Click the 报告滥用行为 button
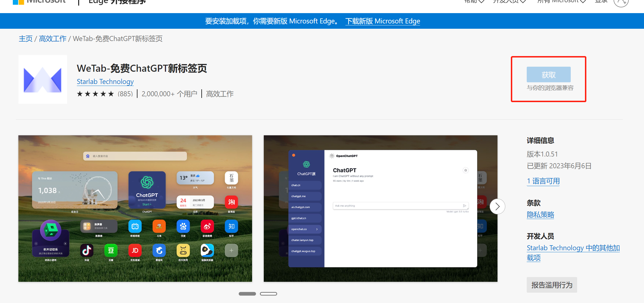Screen dimensions: 644x303 click(x=552, y=285)
